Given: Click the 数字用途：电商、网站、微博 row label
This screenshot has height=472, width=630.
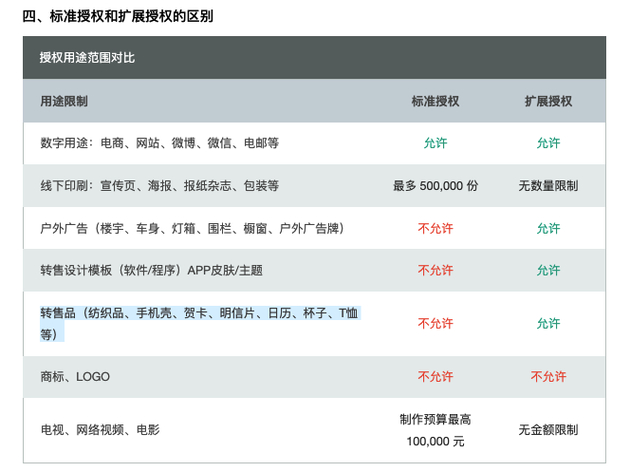Looking at the screenshot, I should 160,143.
